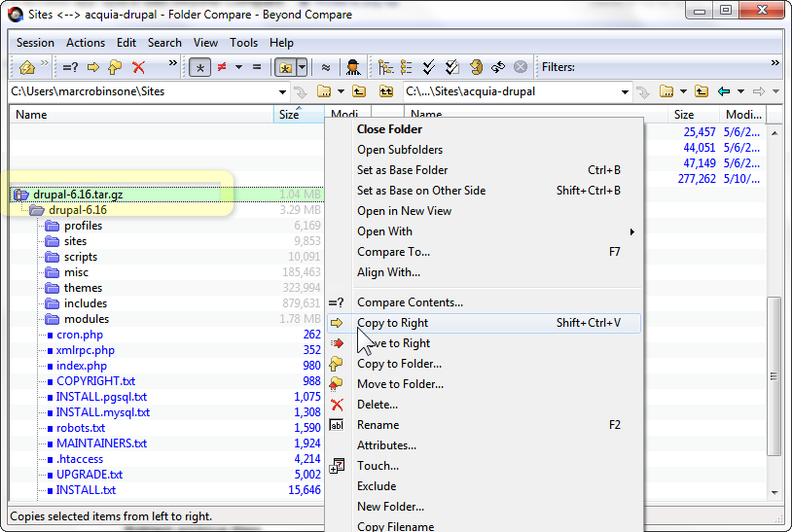
Task: Click the cyan Back arrow icon
Action: tap(724, 91)
